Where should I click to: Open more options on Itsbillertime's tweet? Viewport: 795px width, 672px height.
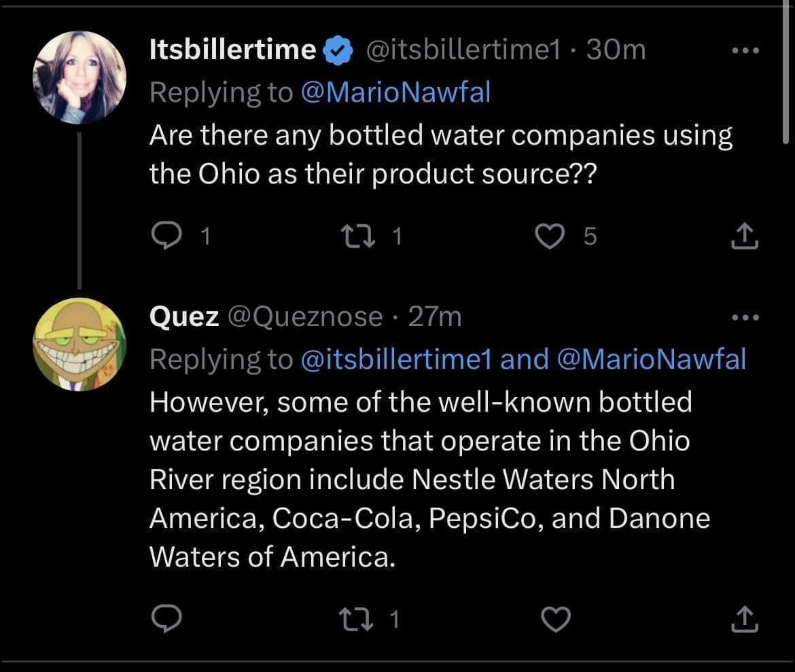coord(743,52)
